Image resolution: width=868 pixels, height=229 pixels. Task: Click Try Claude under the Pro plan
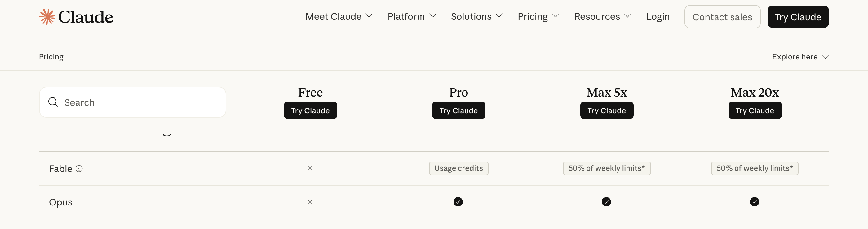pyautogui.click(x=458, y=110)
